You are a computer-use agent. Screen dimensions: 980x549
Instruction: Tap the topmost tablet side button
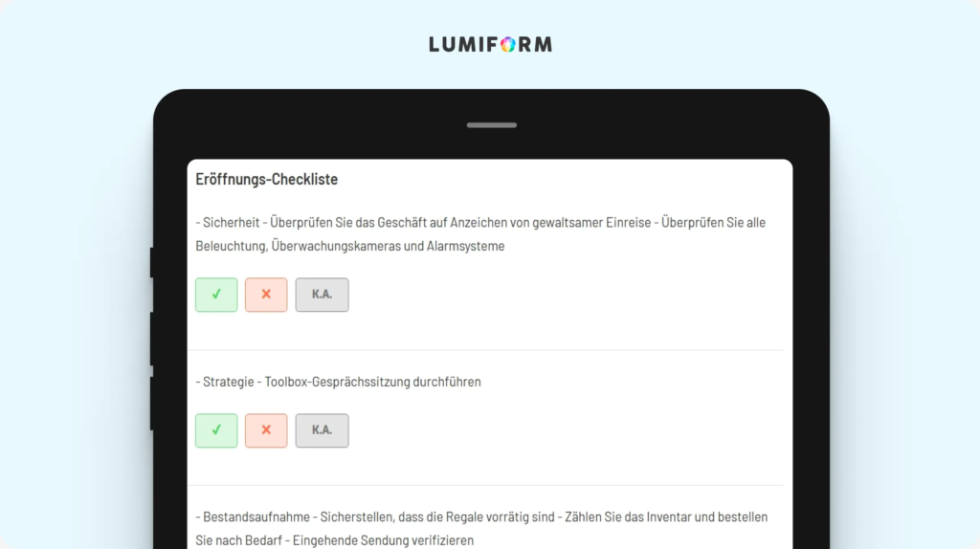tap(152, 262)
